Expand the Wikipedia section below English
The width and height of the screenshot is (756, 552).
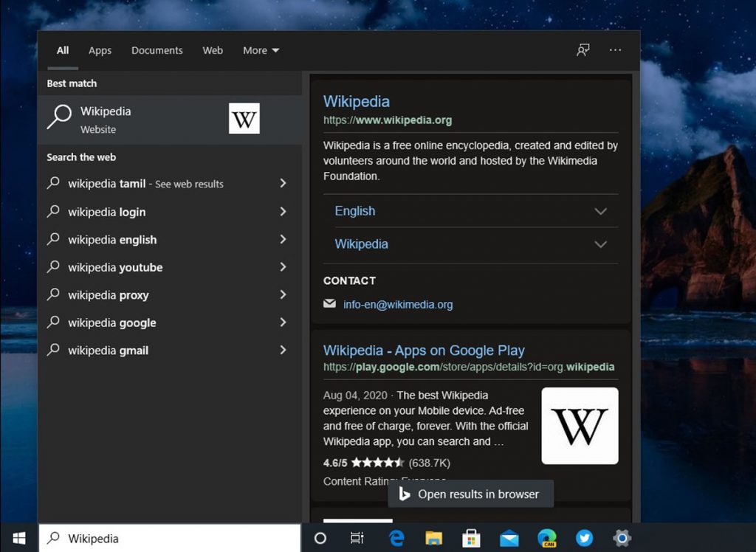[361, 244]
